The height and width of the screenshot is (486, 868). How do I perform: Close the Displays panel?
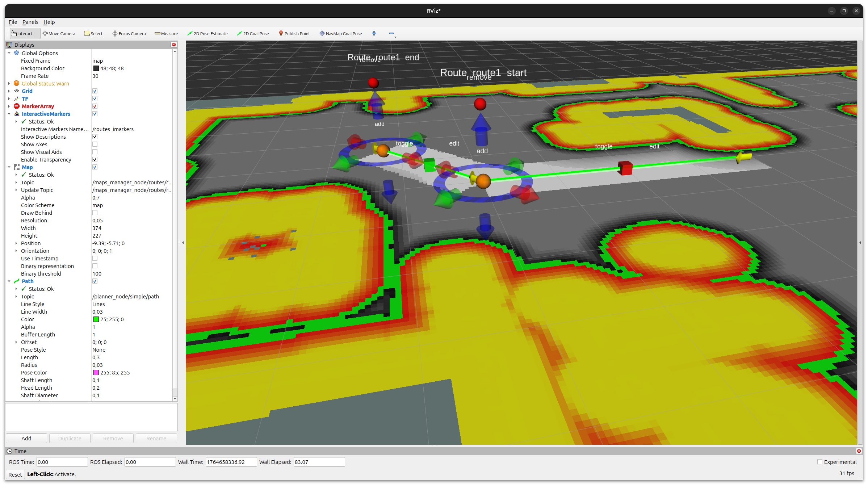pos(174,45)
